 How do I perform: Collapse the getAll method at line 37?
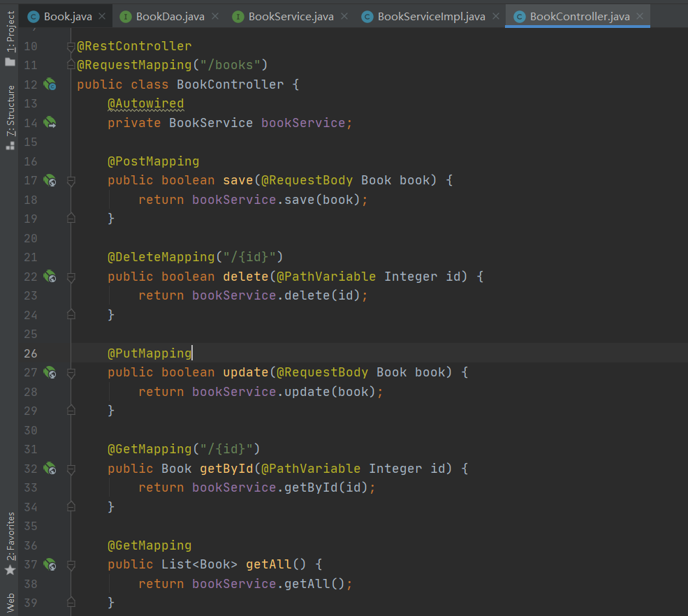point(71,564)
